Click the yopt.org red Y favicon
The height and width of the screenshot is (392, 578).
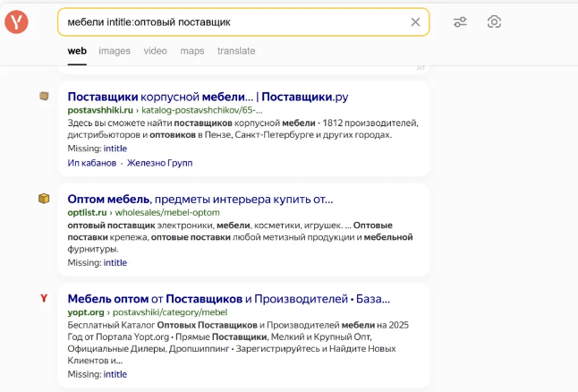pyautogui.click(x=43, y=298)
